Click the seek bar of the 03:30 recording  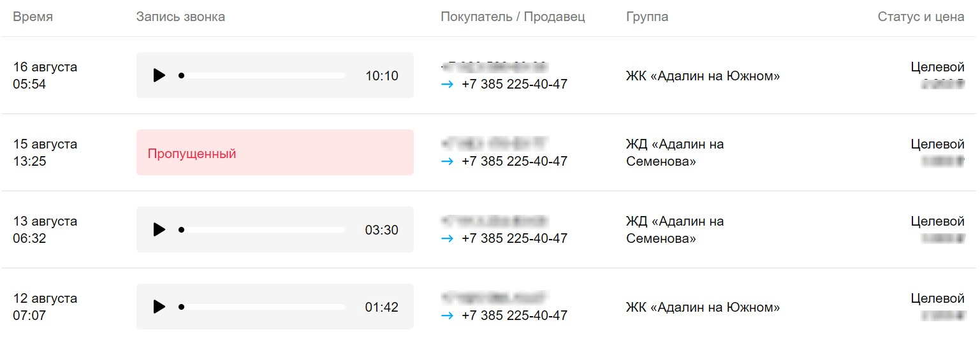263,229
